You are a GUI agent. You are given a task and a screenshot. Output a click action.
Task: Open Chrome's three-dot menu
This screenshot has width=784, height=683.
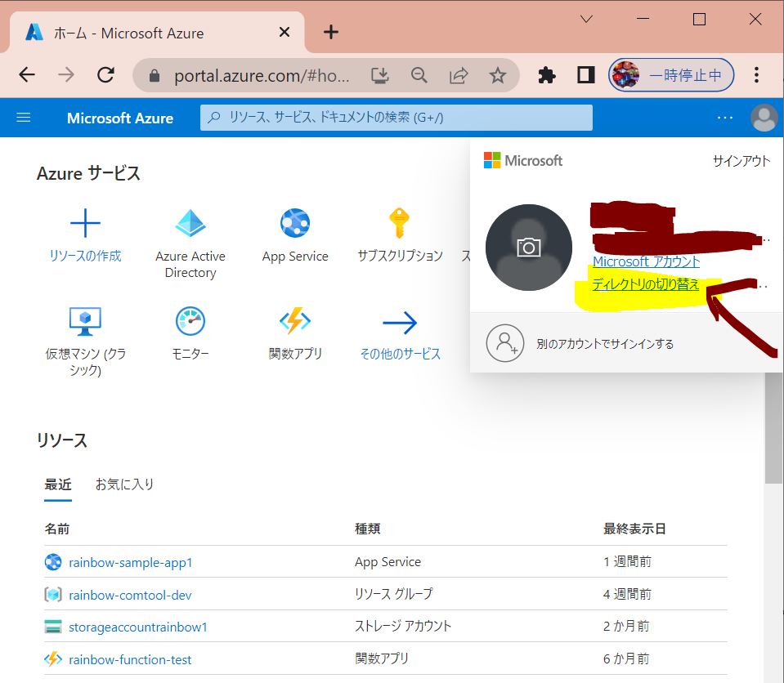click(x=757, y=75)
